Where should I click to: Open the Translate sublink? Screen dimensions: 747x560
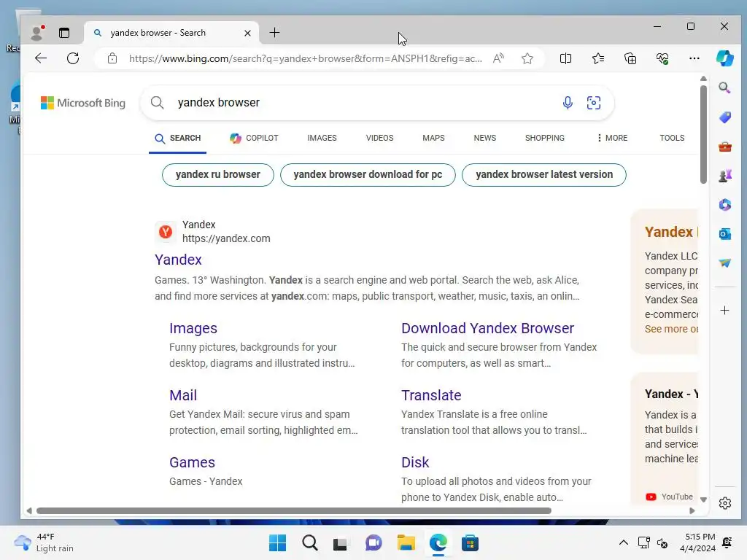(x=431, y=395)
